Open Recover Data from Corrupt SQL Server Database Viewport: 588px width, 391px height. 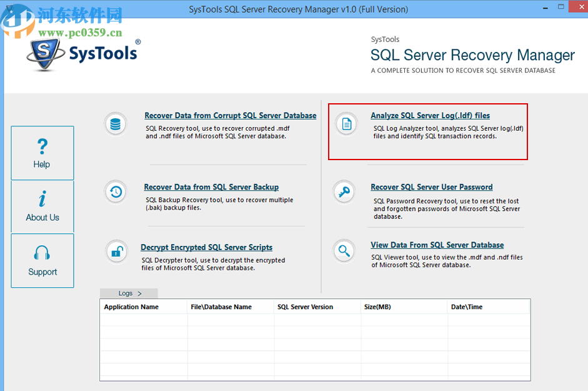click(230, 115)
